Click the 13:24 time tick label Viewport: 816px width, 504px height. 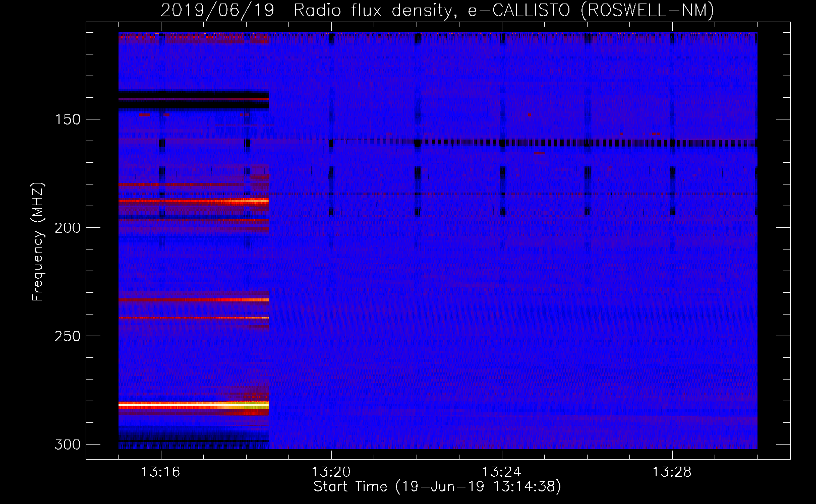501,472
